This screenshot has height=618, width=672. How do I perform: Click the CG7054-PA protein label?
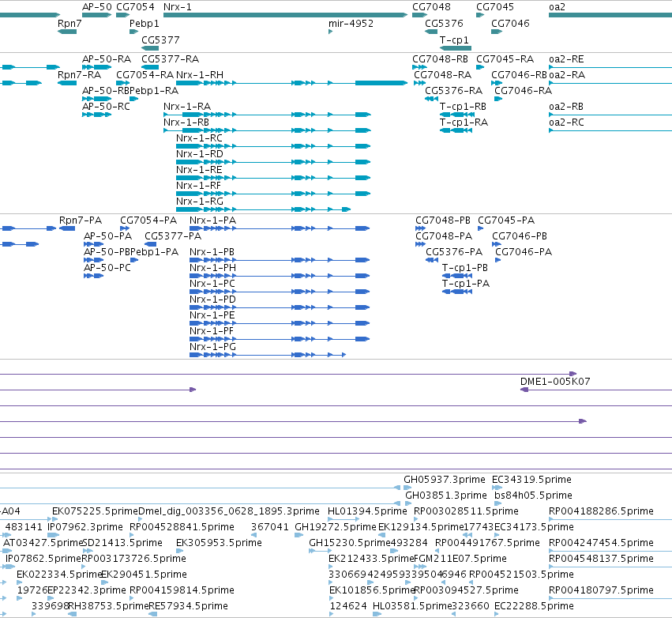click(x=148, y=220)
